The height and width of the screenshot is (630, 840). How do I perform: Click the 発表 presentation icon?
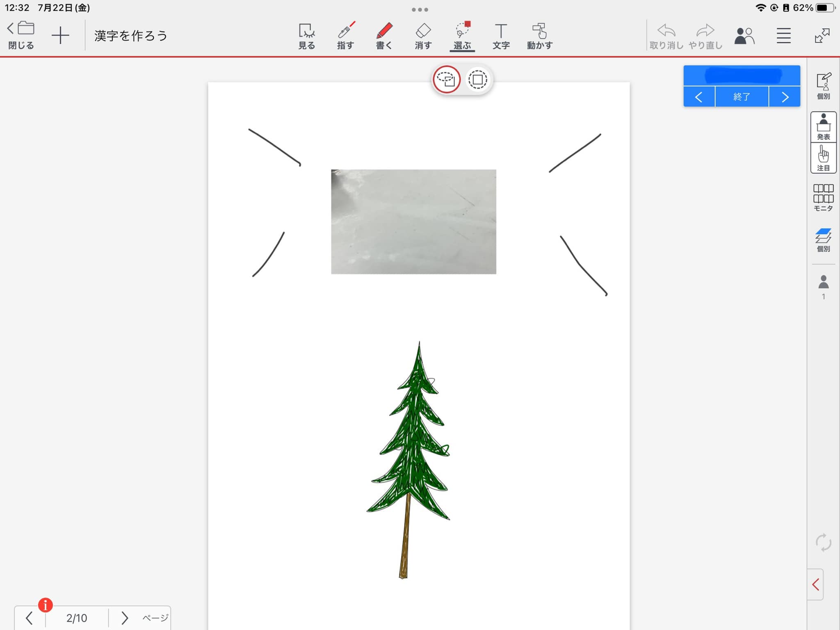point(823,127)
